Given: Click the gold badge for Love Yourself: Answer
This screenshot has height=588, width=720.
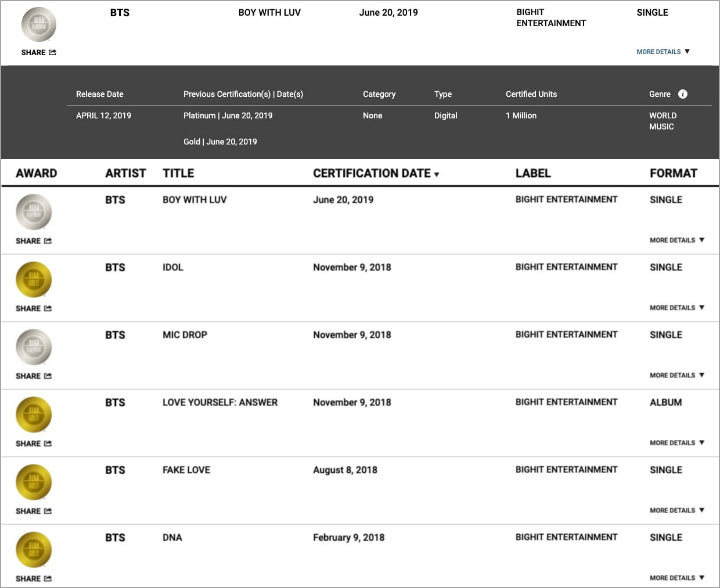Looking at the screenshot, I should point(34,414).
